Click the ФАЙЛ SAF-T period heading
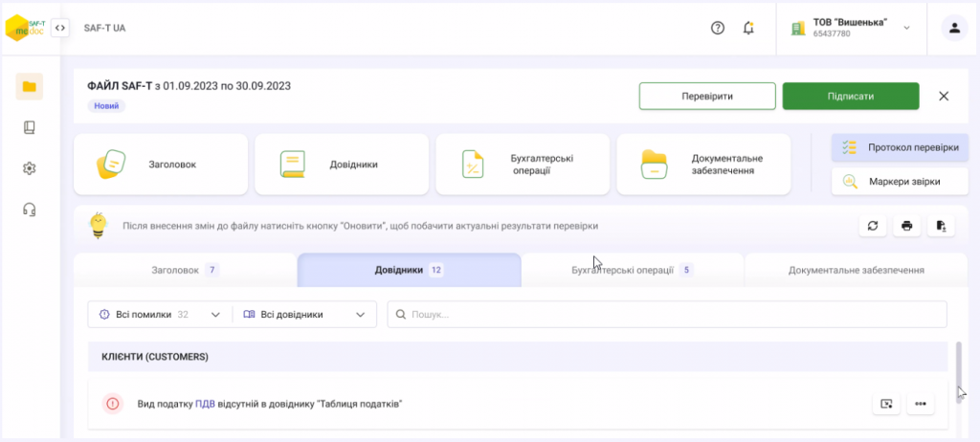The width and height of the screenshot is (980, 442). point(189,86)
